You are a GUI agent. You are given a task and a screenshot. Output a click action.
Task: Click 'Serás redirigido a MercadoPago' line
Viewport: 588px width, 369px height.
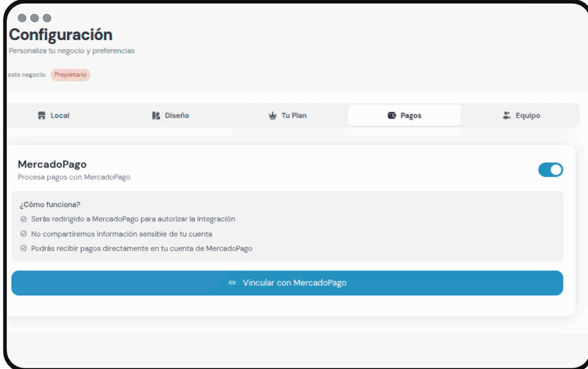tap(133, 219)
